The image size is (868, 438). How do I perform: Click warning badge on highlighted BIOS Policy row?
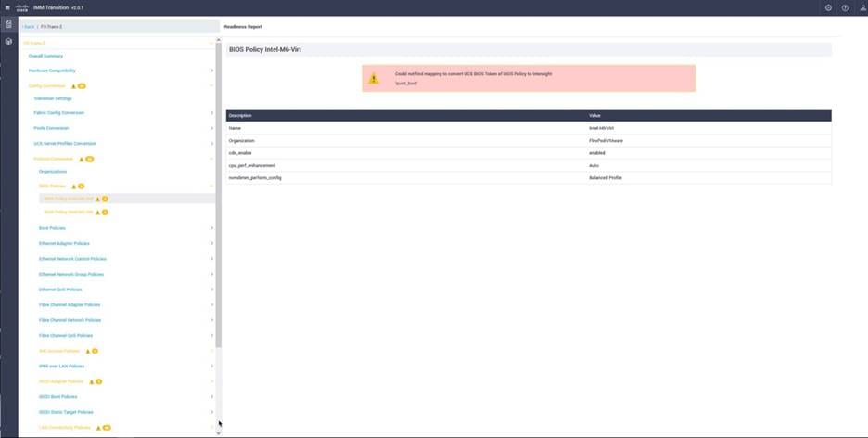[x=105, y=199]
